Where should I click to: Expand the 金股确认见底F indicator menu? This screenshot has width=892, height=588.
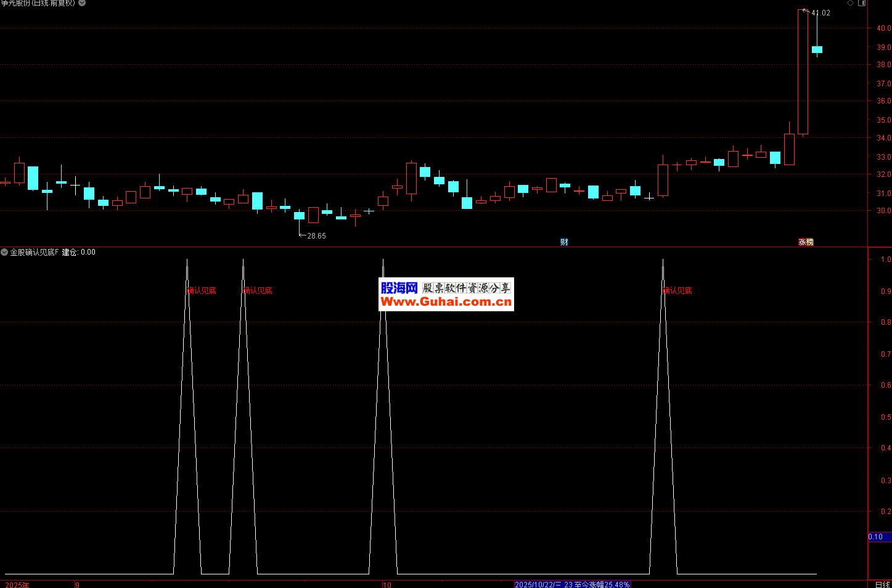(4, 252)
